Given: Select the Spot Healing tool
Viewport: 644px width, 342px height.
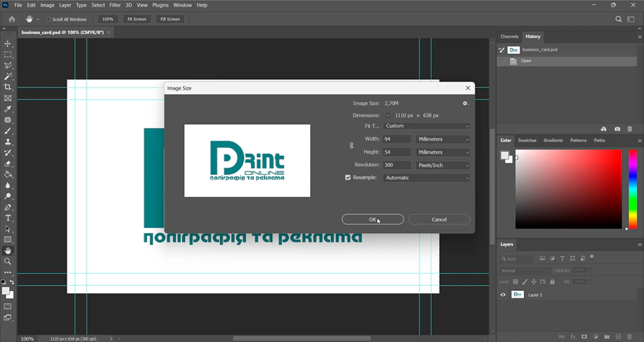Looking at the screenshot, I should pos(8,121).
